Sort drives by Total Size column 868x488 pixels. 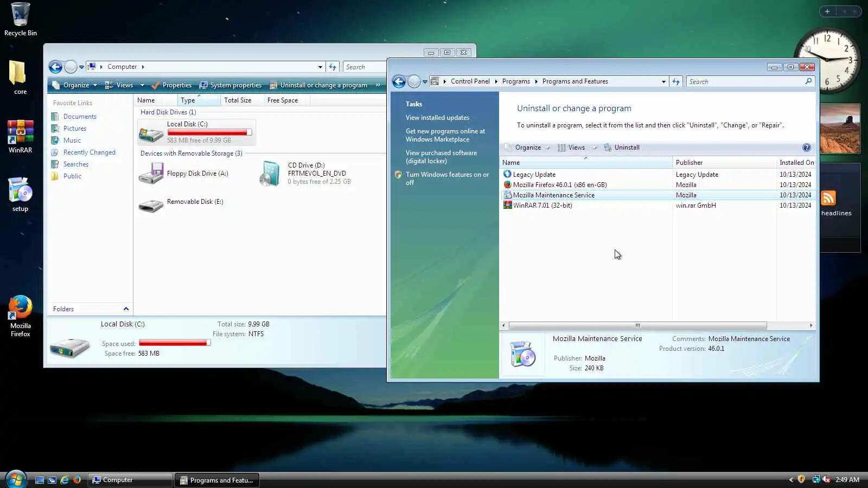[x=242, y=100]
